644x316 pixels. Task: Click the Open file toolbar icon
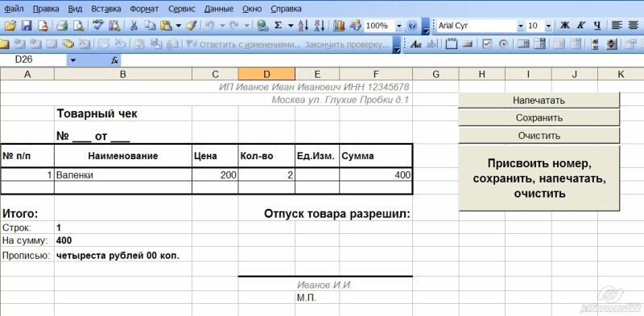11,26
